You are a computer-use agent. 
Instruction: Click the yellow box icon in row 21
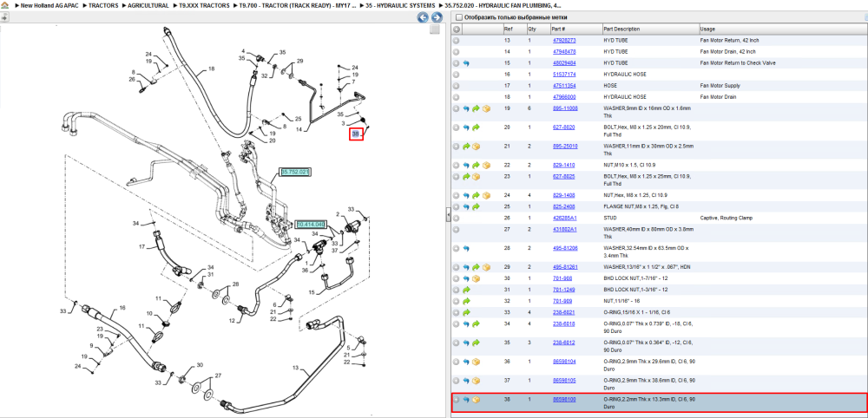476,147
